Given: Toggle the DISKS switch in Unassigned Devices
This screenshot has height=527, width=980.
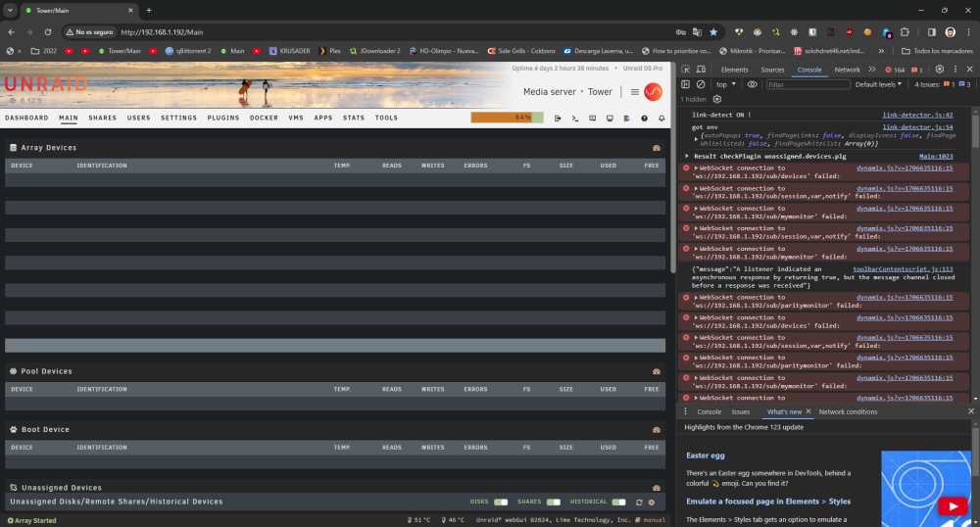Looking at the screenshot, I should [x=501, y=503].
